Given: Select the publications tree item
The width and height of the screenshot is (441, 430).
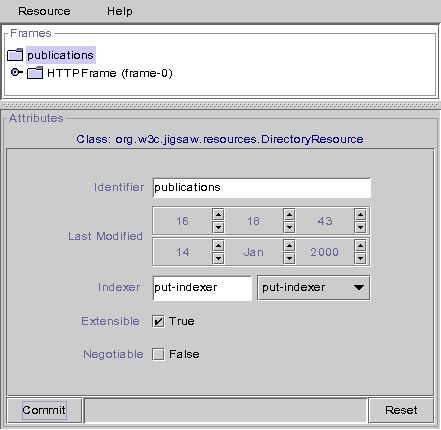Looking at the screenshot, I should [61, 55].
